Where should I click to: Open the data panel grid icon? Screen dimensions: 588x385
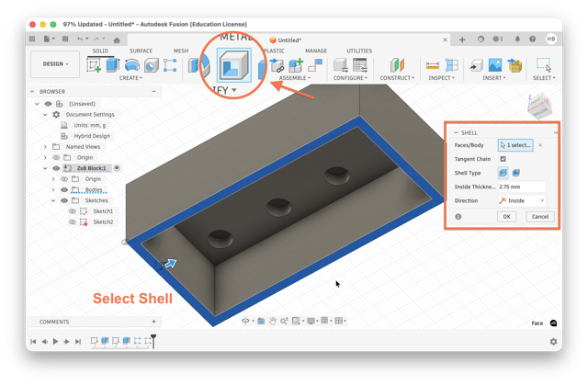coord(32,39)
